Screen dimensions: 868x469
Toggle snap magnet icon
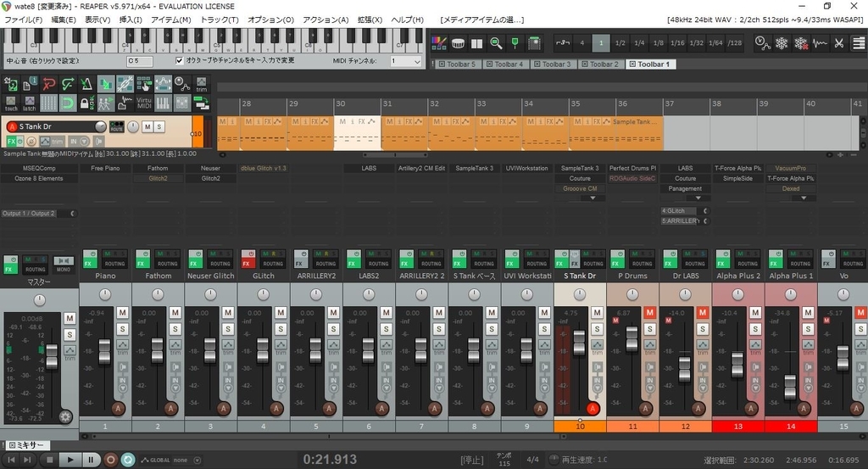tap(68, 103)
